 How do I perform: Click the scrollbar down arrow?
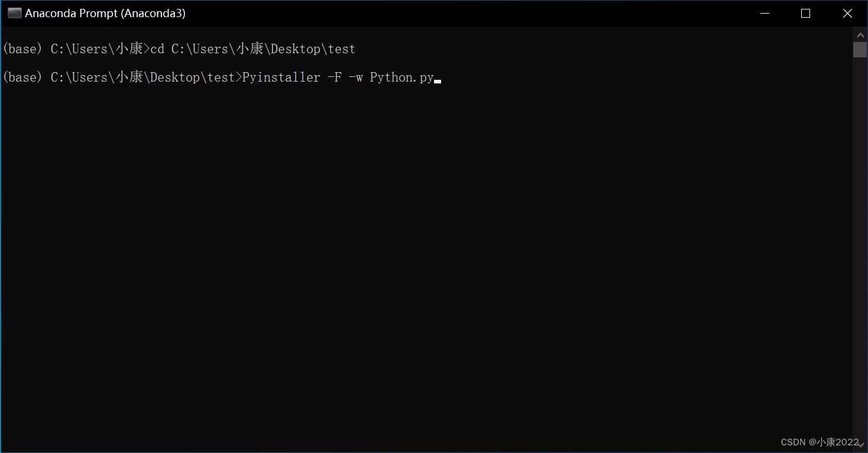pyautogui.click(x=860, y=445)
